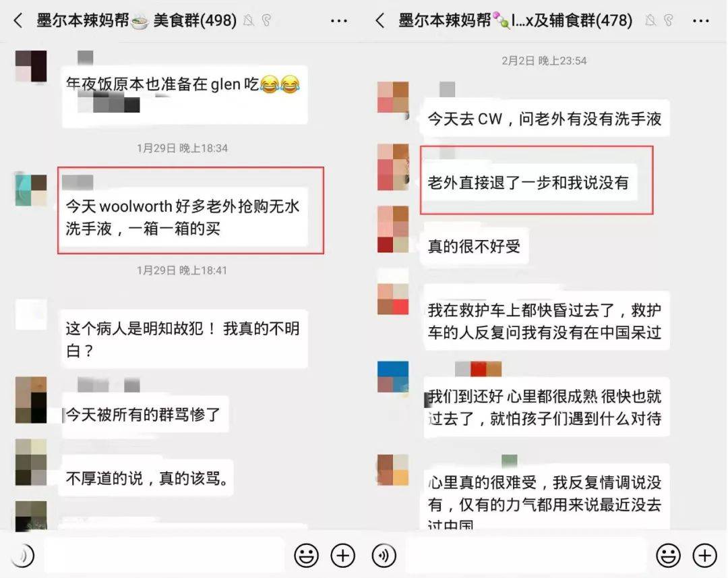This screenshot has height=578, width=728.
Task: Tap blue avatar beside 我们到还好 message
Action: coord(393,377)
